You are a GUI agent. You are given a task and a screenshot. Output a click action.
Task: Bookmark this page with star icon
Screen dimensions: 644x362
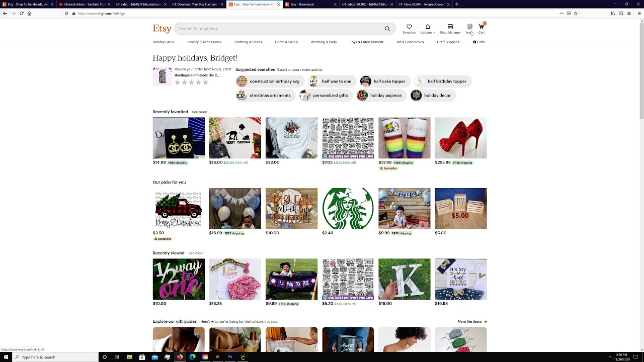(576, 14)
